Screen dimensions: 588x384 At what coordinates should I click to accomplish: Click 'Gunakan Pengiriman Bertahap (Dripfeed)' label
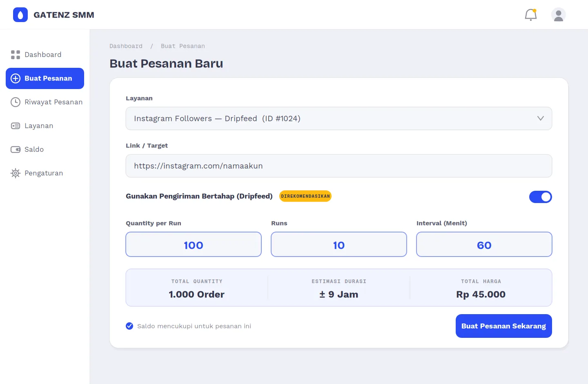click(x=199, y=196)
